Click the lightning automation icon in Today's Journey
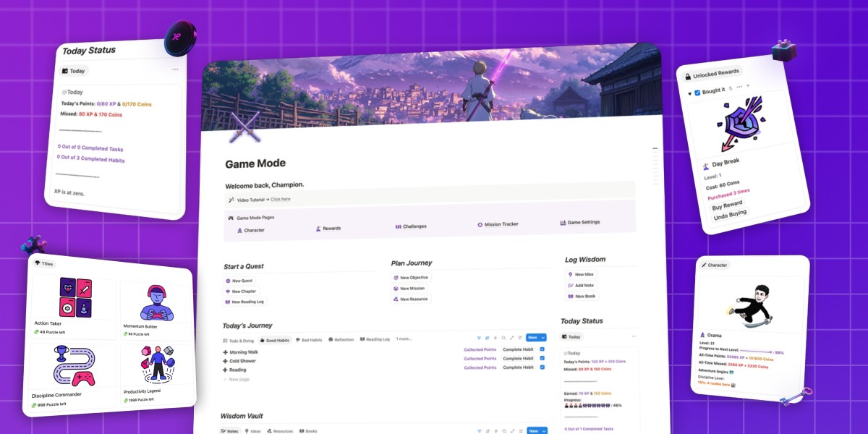The image size is (868, 434). click(495, 338)
